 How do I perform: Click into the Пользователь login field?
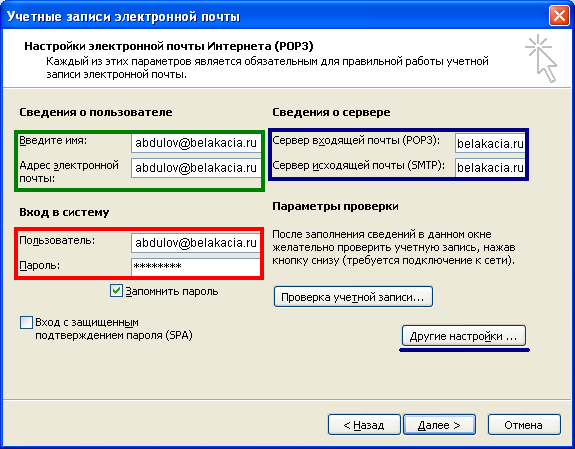point(196,242)
